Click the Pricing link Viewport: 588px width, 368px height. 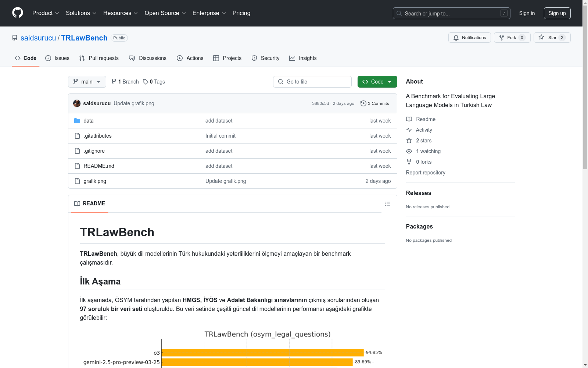[x=241, y=13]
